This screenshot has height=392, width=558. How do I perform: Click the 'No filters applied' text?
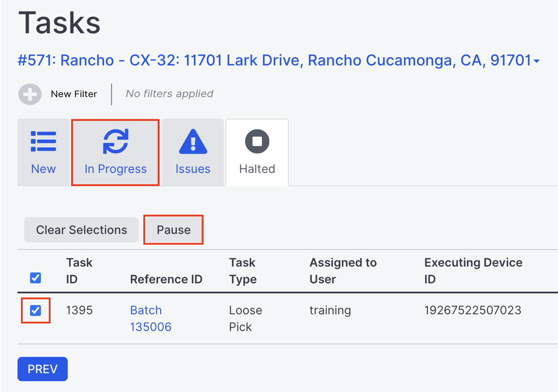tap(169, 94)
